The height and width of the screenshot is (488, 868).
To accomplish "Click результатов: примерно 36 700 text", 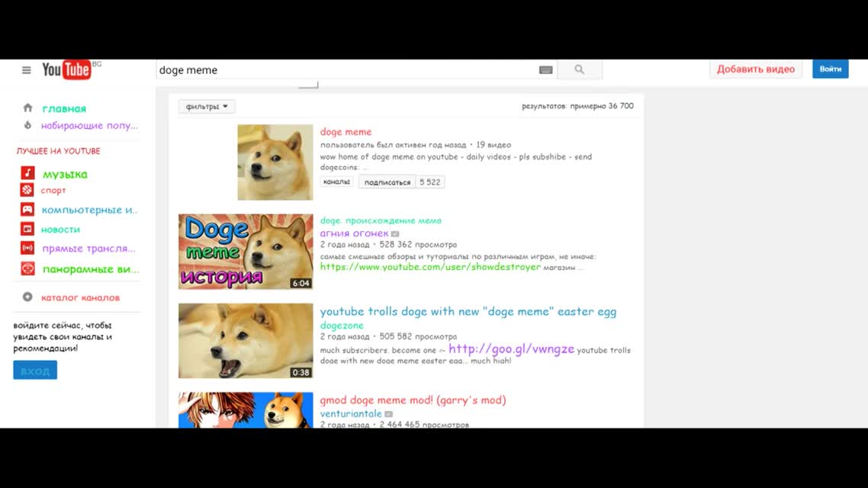I will coord(577,106).
